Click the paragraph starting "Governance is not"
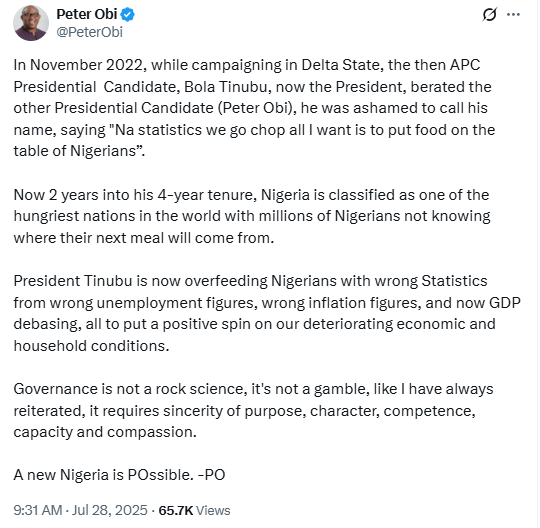Screen dimensions: 540x528 (253, 411)
